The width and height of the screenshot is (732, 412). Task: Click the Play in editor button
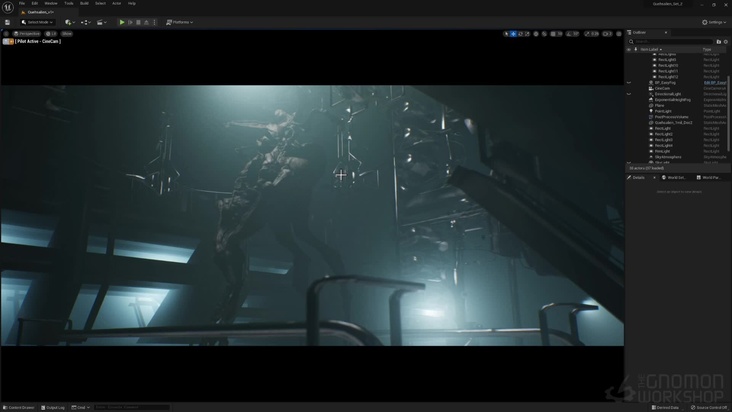[x=122, y=22]
